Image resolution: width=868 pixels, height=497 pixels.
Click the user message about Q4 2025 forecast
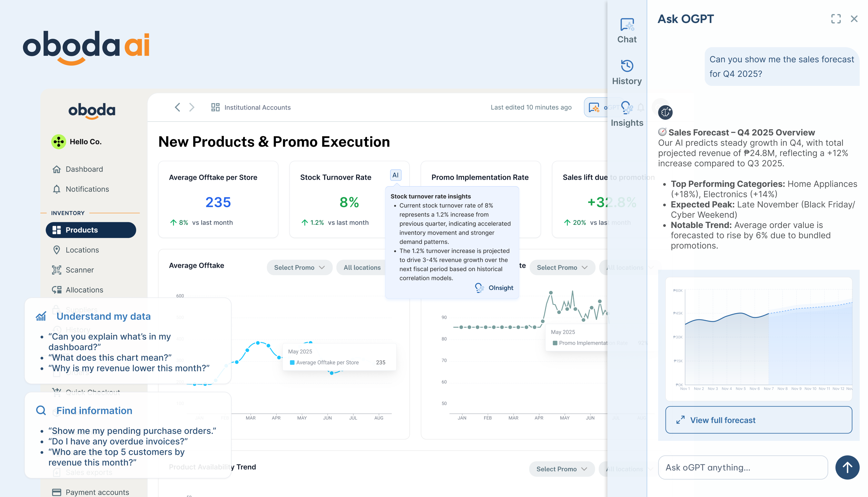pyautogui.click(x=781, y=66)
